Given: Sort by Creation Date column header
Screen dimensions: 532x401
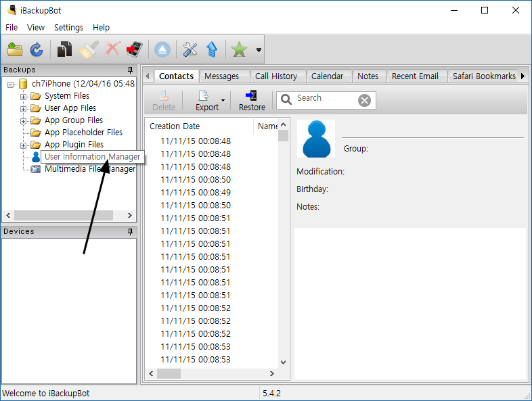Looking at the screenshot, I should [x=200, y=126].
